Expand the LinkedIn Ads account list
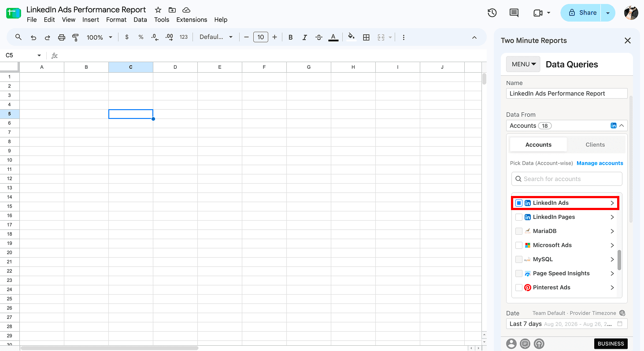 point(612,203)
